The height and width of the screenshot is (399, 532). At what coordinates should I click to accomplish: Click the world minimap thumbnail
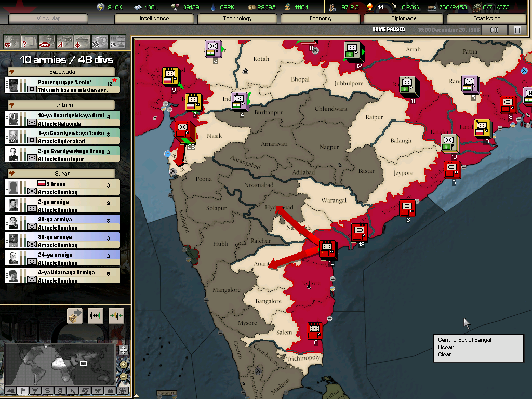click(60, 364)
